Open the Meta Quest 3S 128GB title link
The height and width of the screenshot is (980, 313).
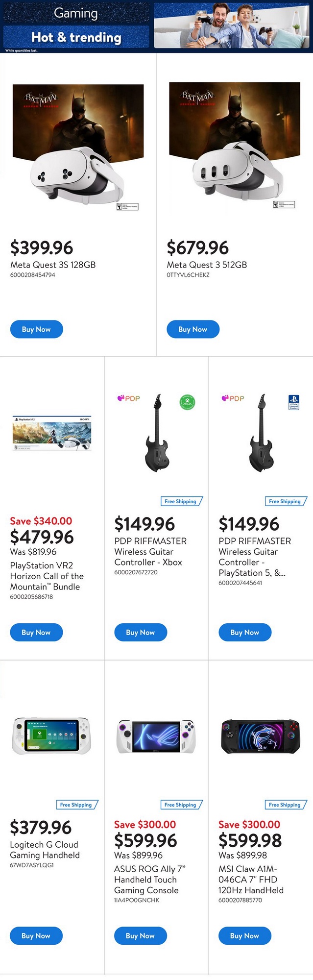53,265
